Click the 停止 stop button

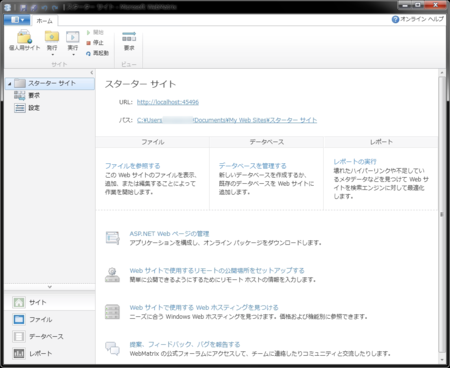[95, 43]
